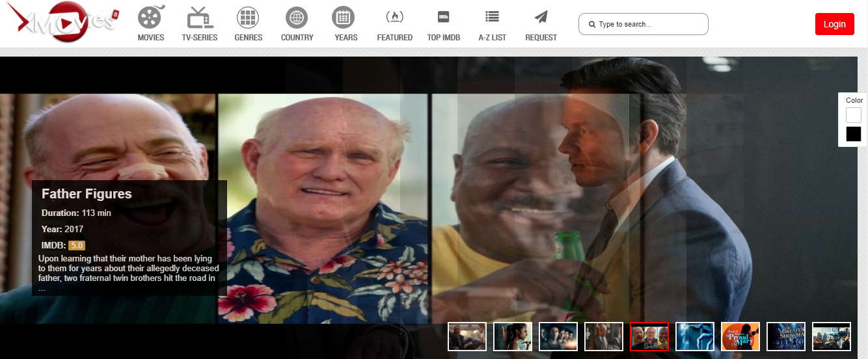This screenshot has width=868, height=359.
Task: Click the A-Z LIST menu label
Action: [x=493, y=38]
